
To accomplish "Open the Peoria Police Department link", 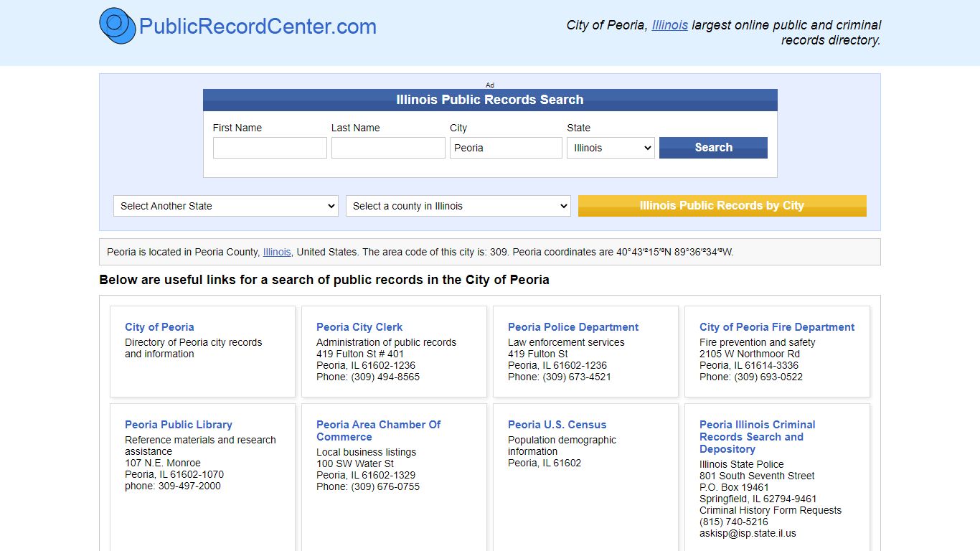I will pyautogui.click(x=573, y=327).
